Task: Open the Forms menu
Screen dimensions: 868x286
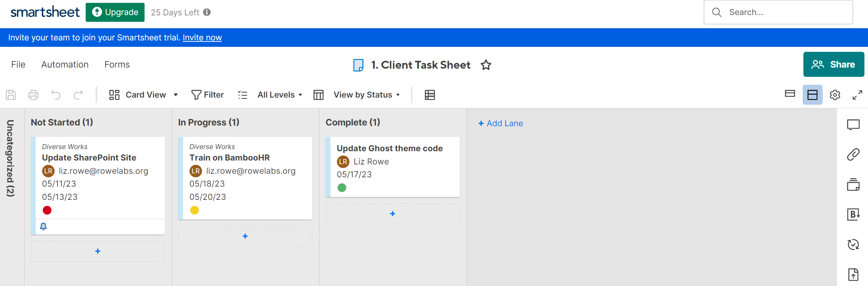Action: [x=117, y=64]
